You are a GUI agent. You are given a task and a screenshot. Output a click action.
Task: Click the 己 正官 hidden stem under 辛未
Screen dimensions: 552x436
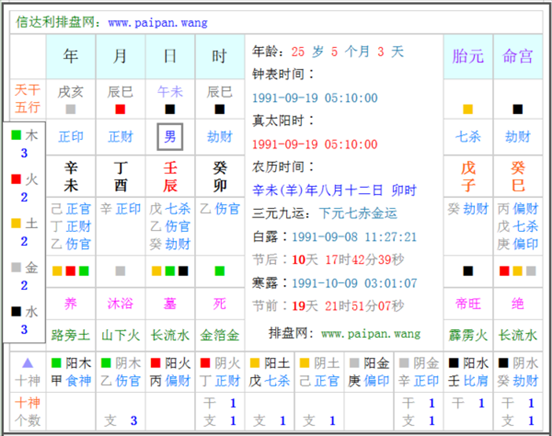point(71,209)
